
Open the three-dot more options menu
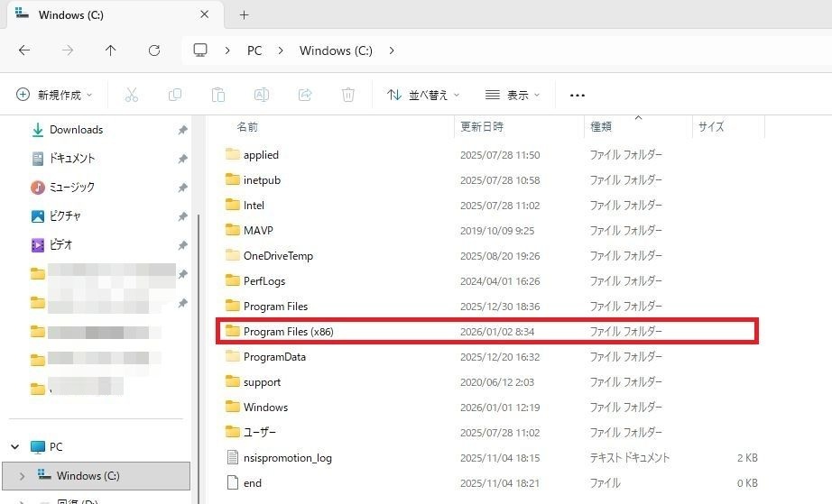point(578,95)
